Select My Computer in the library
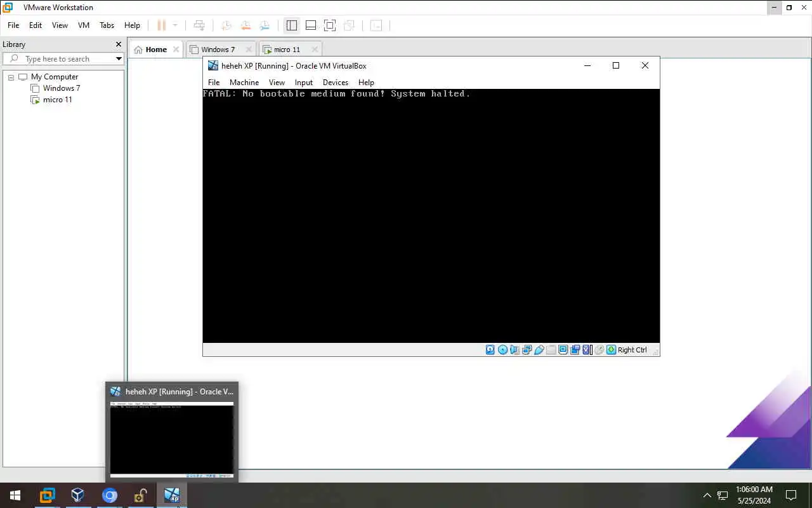This screenshot has height=508, width=812. click(x=55, y=77)
